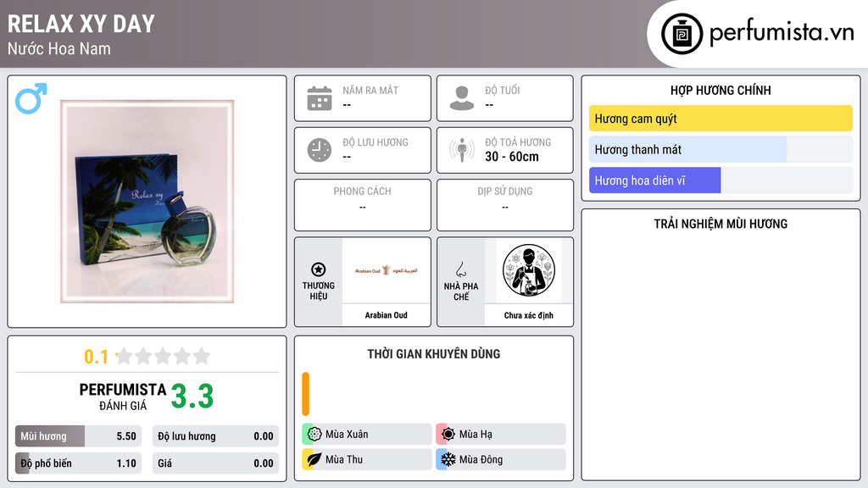Click the NĂM RA MẮT label
This screenshot has width=868, height=488.
tap(370, 90)
